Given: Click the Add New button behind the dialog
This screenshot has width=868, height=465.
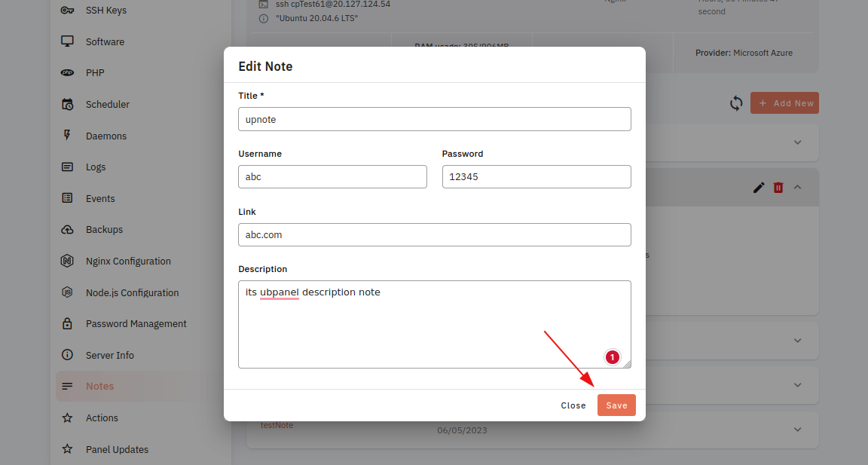Looking at the screenshot, I should tap(784, 103).
